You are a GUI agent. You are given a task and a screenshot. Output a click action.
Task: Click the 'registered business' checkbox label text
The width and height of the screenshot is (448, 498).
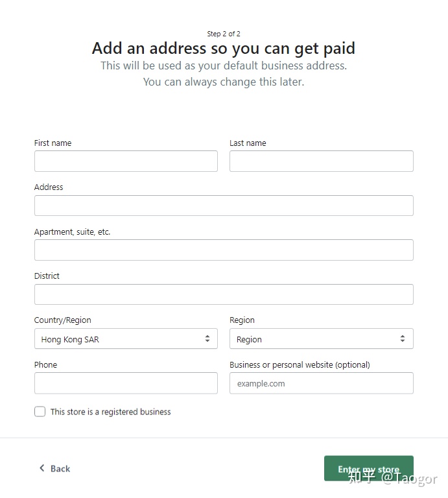111,412
